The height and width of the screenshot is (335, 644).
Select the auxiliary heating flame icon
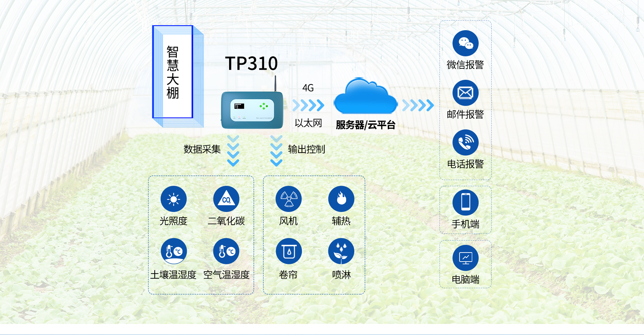(x=341, y=199)
